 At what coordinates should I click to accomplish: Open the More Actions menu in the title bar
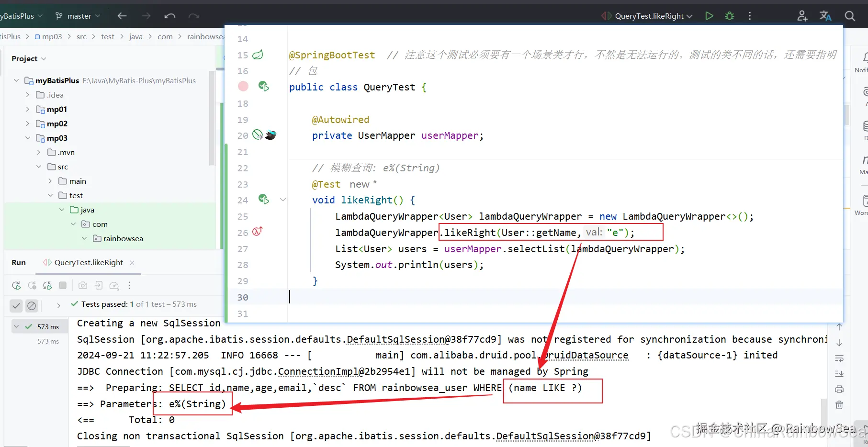tap(750, 16)
